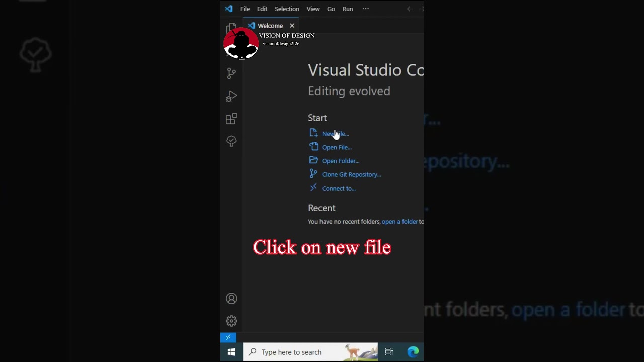Screen dimensions: 644x362
Task: Launch Microsoft Edge from the taskbar
Action: pos(413,352)
